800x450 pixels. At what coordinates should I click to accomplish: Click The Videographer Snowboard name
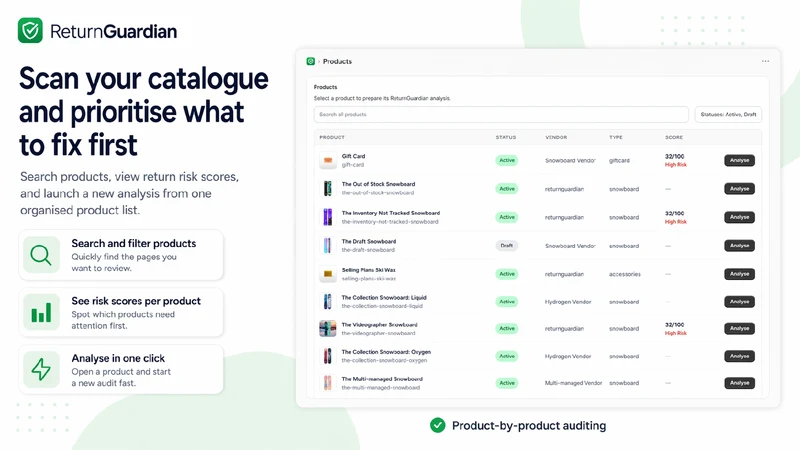(379, 324)
